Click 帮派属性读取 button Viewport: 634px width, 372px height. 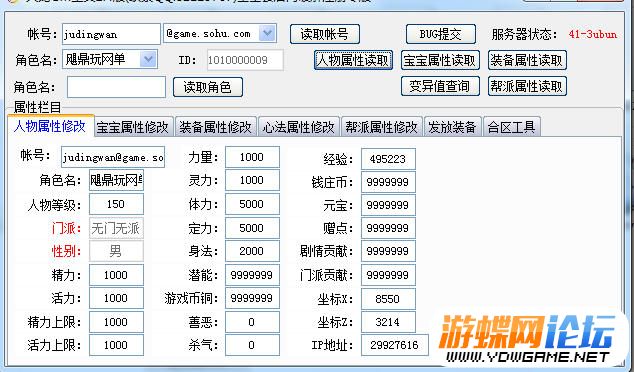tap(527, 86)
